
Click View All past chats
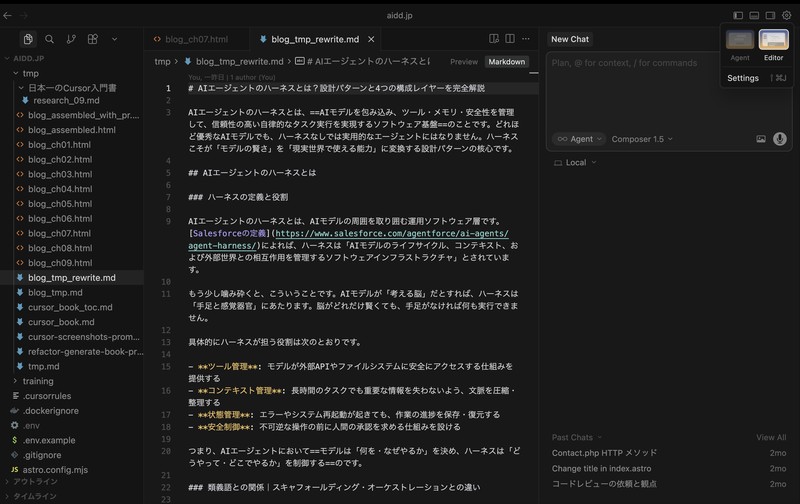pos(771,438)
